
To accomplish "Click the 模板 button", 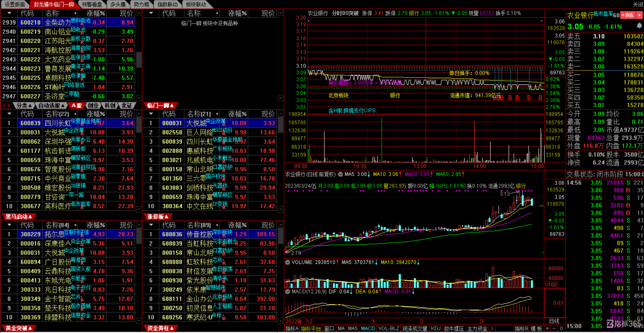I will (x=536, y=329).
